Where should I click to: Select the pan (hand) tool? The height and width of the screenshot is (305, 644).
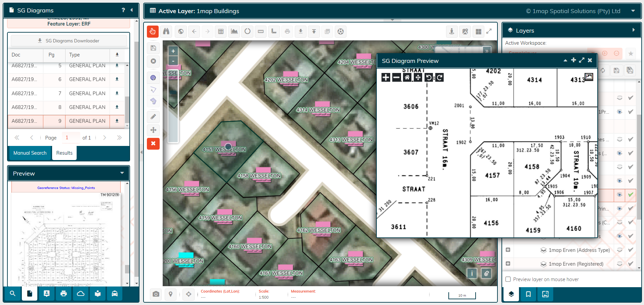pyautogui.click(x=153, y=31)
